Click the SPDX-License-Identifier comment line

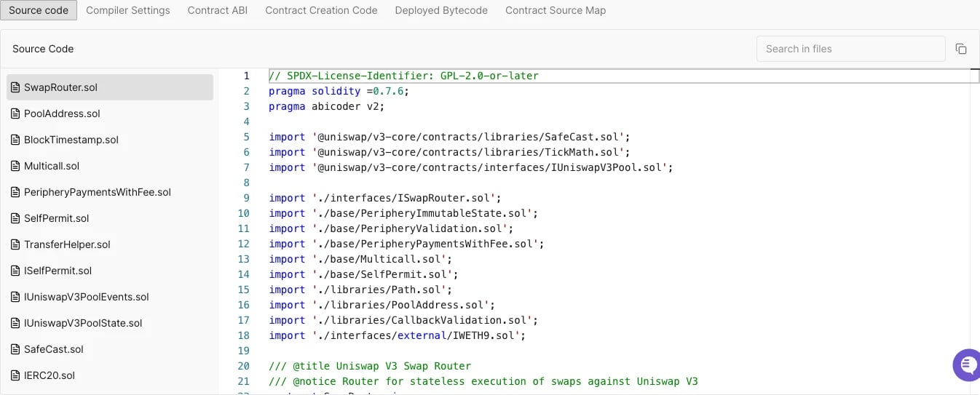coord(403,76)
